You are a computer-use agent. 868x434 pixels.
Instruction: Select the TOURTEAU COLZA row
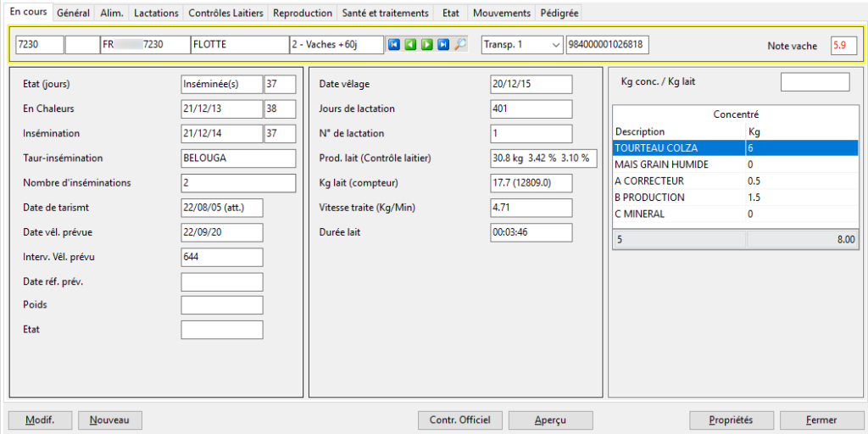pos(678,148)
